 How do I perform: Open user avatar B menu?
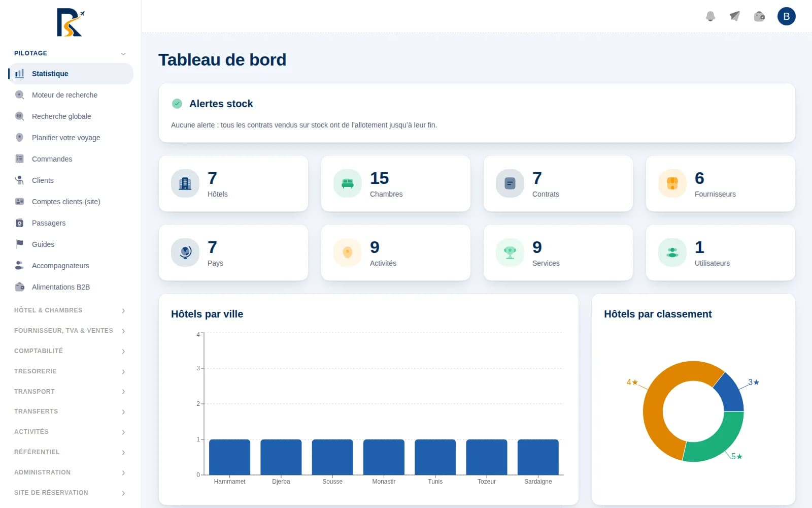click(786, 16)
